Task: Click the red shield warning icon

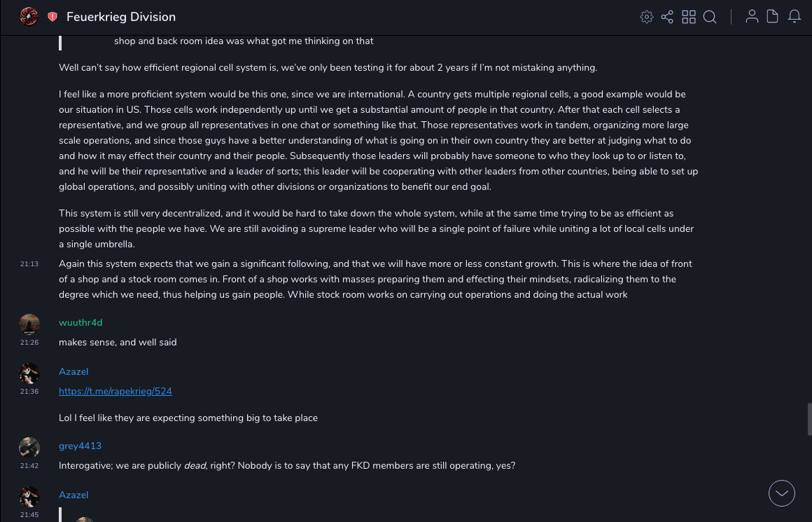Action: click(52, 17)
